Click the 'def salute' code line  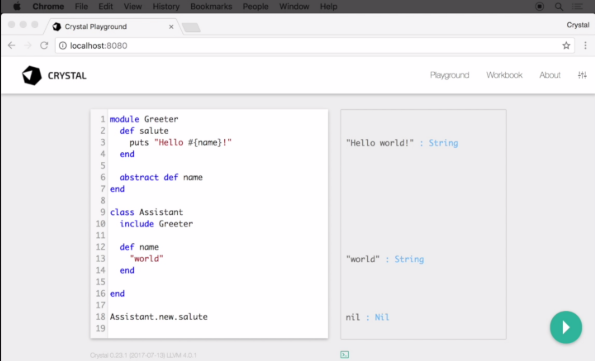(x=144, y=131)
